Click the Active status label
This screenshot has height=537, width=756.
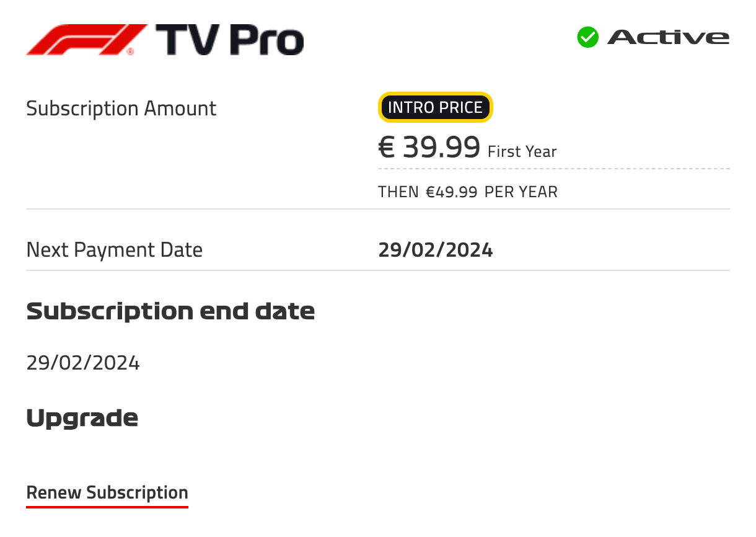point(668,37)
